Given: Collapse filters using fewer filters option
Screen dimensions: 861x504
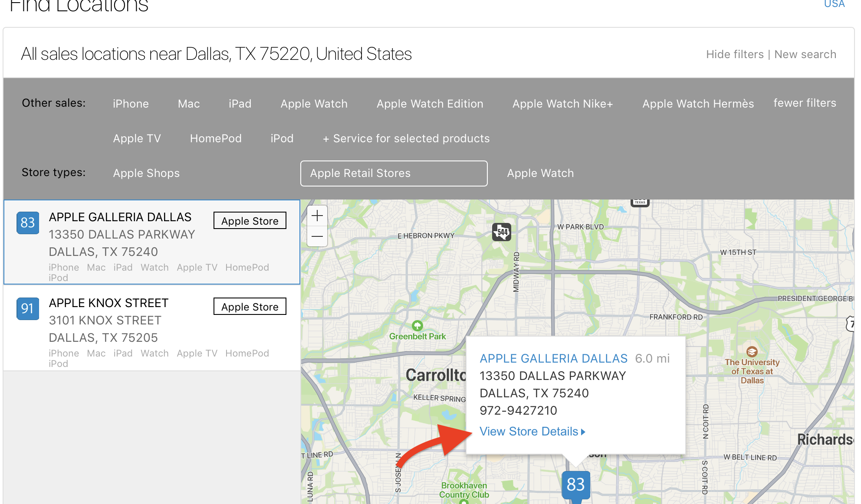Looking at the screenshot, I should point(805,103).
